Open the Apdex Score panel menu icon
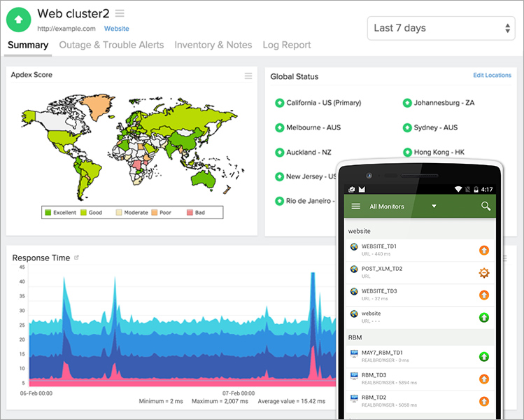Viewport: 524px width, 420px height. [248, 76]
